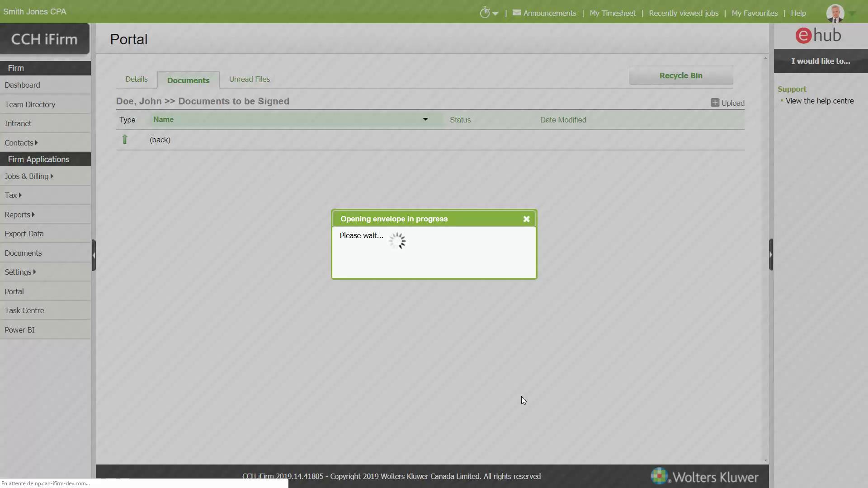
Task: Click scrollbar down arrow in content area
Action: (765, 460)
